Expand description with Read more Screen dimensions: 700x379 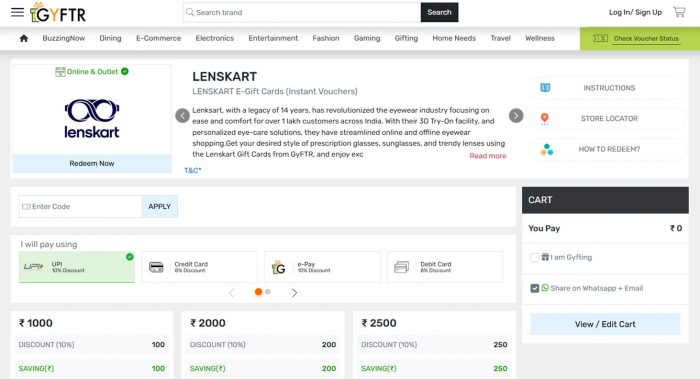488,156
